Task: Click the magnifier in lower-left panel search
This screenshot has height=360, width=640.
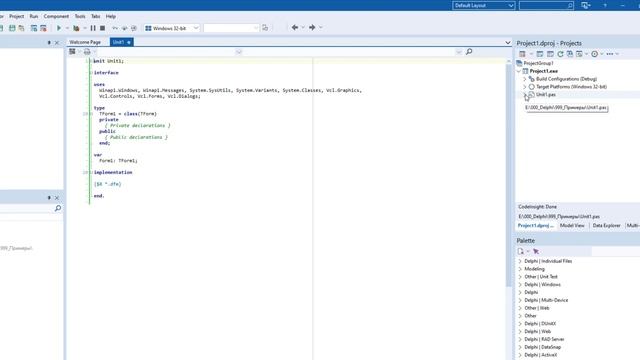Action: coord(58,208)
